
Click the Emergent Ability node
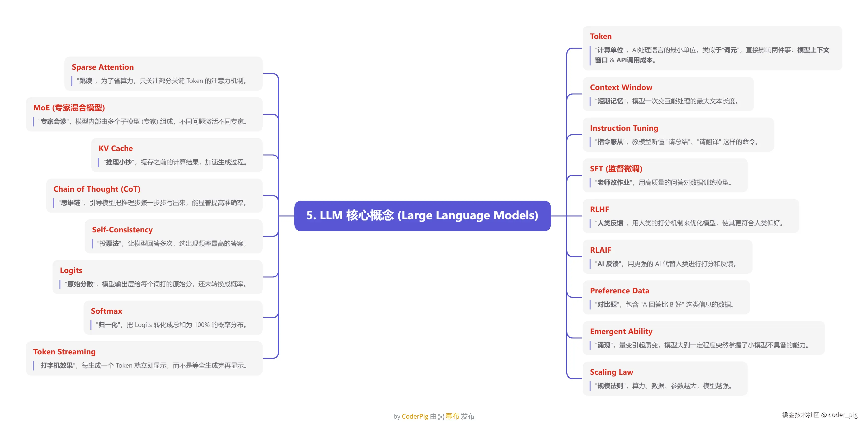click(621, 332)
